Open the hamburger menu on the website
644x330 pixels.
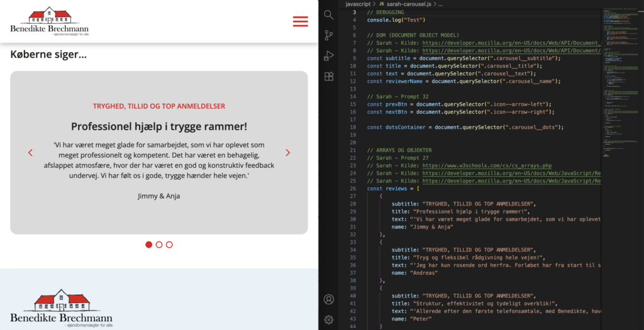click(x=300, y=21)
